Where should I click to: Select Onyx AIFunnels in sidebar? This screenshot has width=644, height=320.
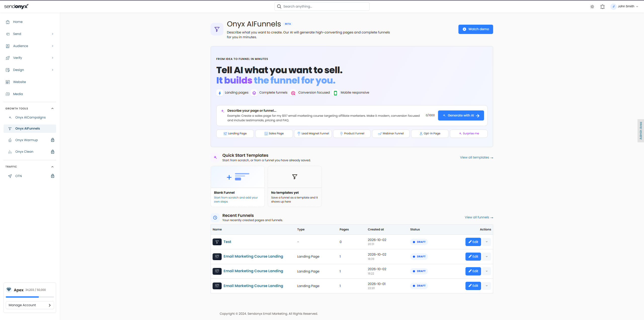[x=30, y=129]
